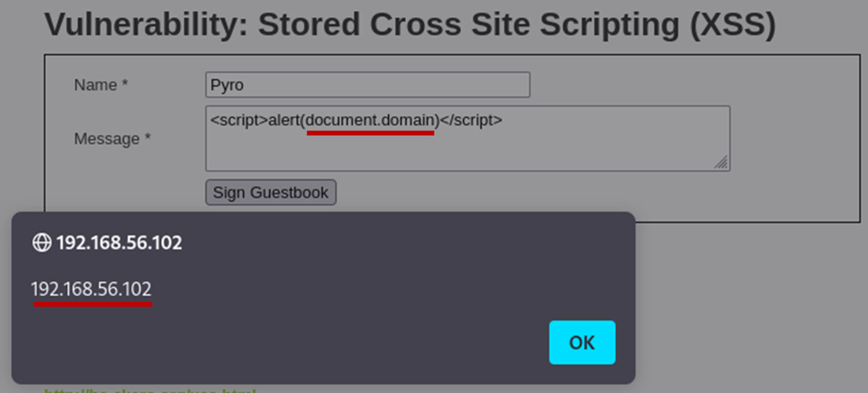Click the alert title 192.168.56.102
The width and height of the screenshot is (868, 393).
coord(119,242)
